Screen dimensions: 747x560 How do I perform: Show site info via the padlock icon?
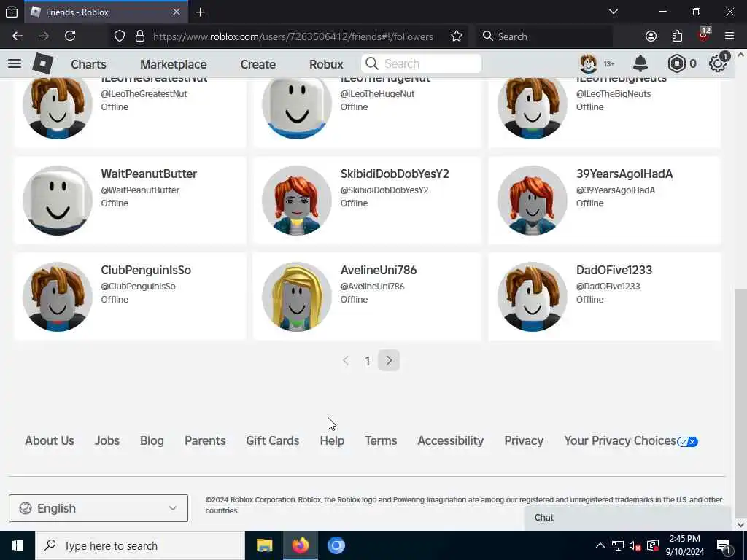point(139,36)
